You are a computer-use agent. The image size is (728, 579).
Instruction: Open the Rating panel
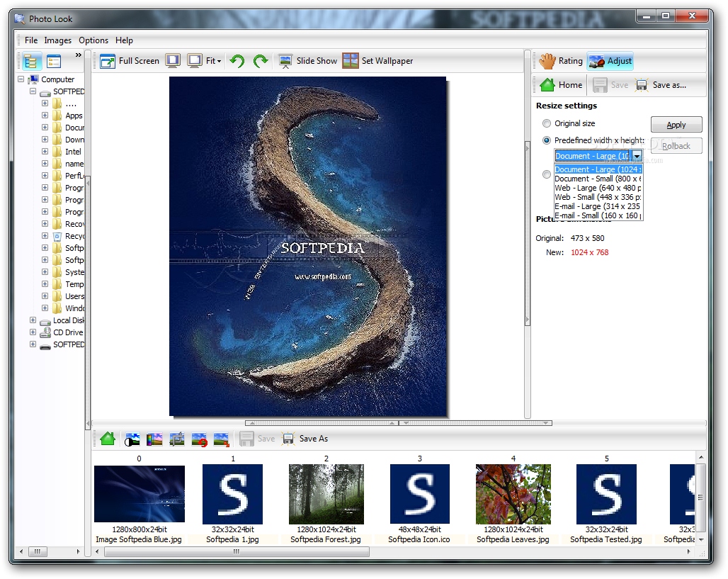pyautogui.click(x=561, y=61)
